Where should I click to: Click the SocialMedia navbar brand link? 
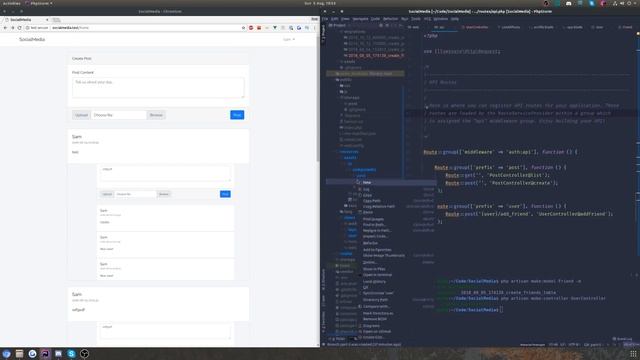pos(32,39)
